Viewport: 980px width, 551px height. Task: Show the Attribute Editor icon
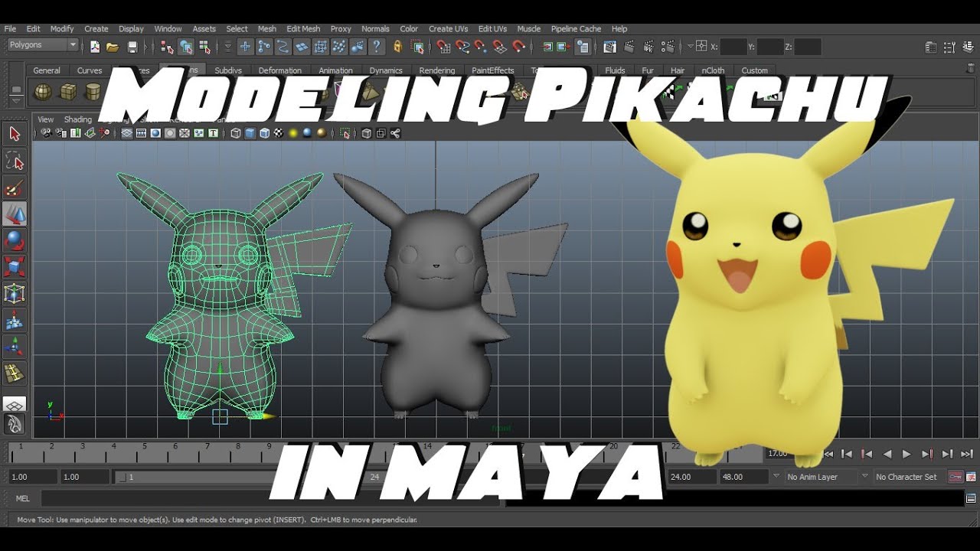931,47
